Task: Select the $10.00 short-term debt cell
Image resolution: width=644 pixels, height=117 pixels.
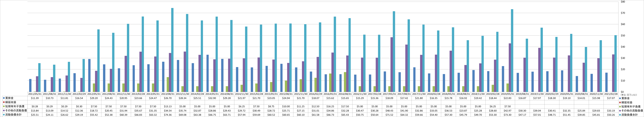Action: tap(286, 106)
